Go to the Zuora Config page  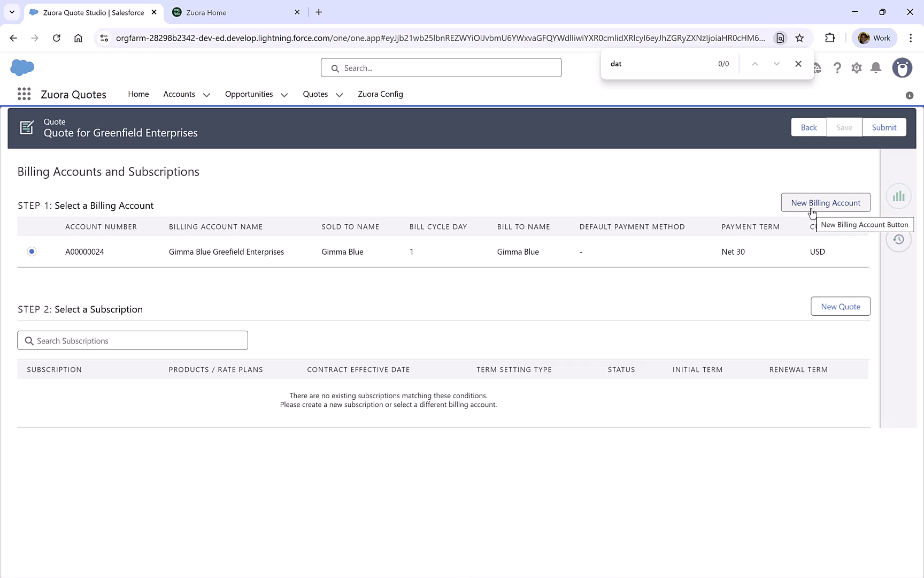(x=380, y=94)
